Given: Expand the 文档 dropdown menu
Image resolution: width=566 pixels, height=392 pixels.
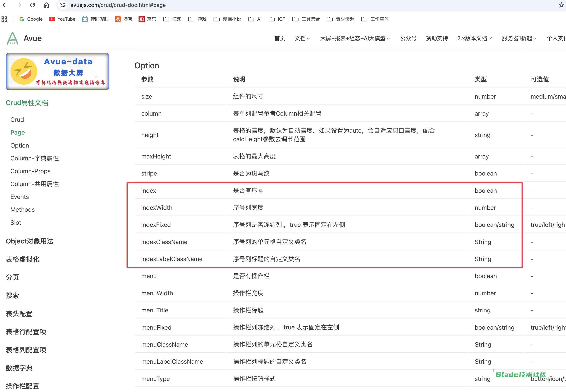Looking at the screenshot, I should pyautogui.click(x=302, y=38).
